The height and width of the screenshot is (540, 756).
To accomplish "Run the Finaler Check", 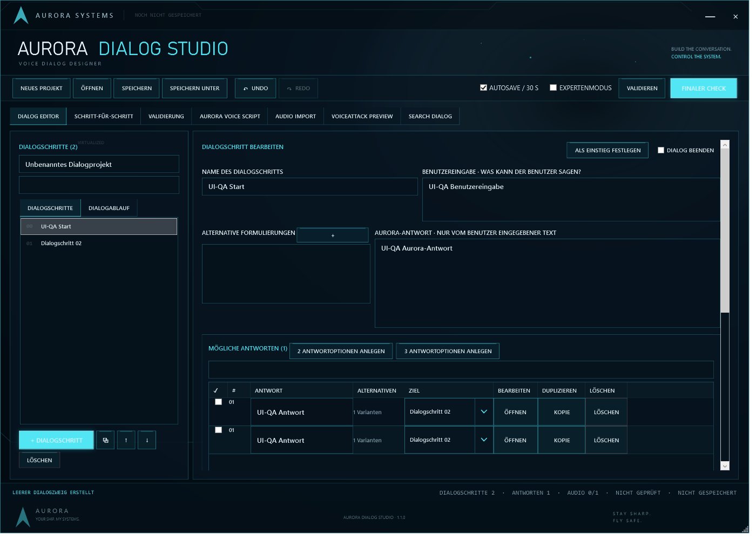I will tap(704, 88).
